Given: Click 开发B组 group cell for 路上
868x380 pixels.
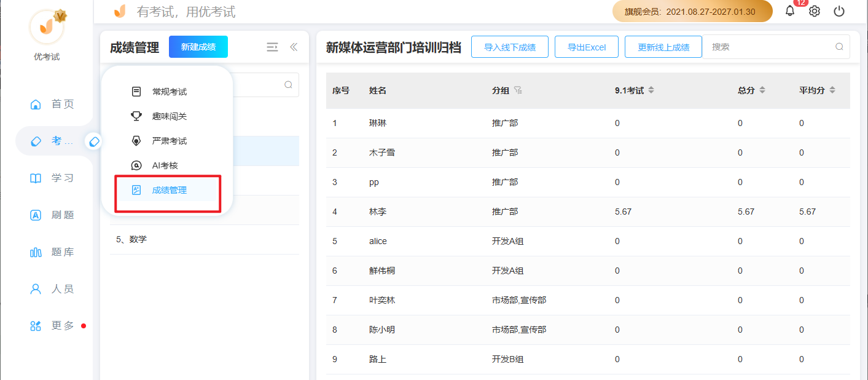Looking at the screenshot, I should click(508, 359).
